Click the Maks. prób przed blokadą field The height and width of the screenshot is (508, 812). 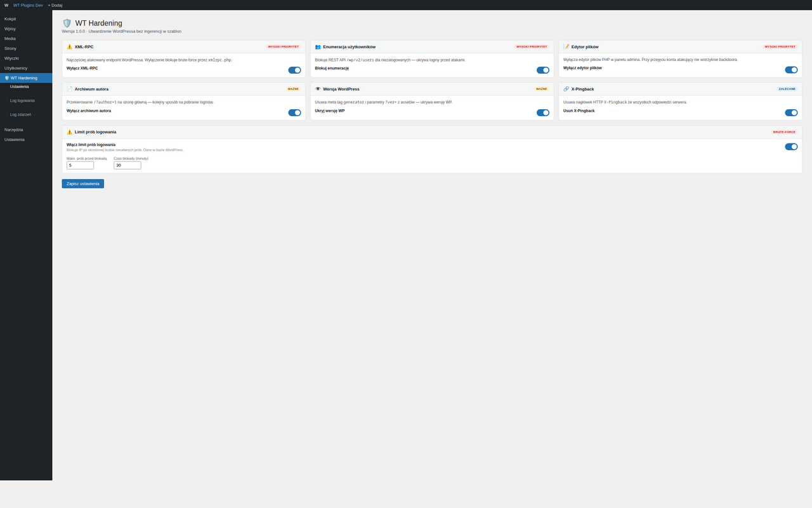(80, 165)
